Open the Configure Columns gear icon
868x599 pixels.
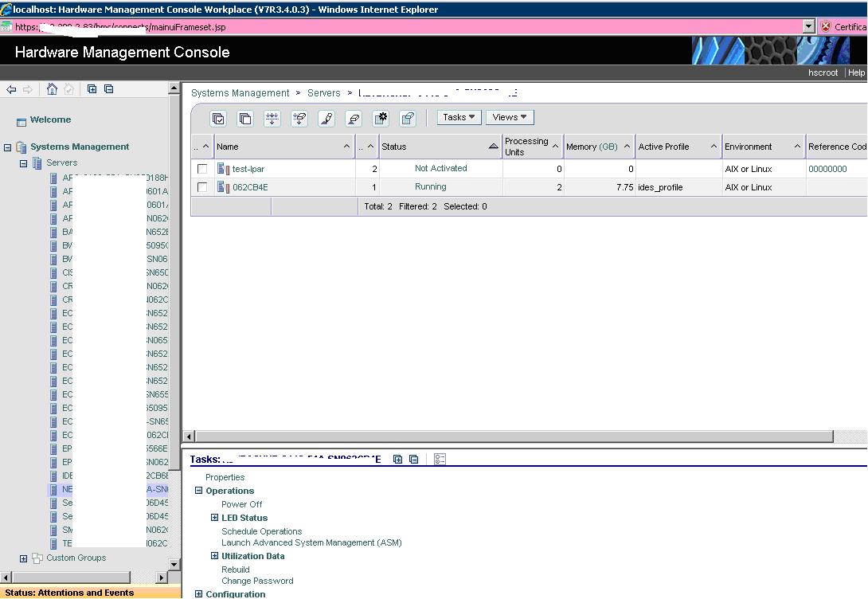pyautogui.click(x=381, y=117)
